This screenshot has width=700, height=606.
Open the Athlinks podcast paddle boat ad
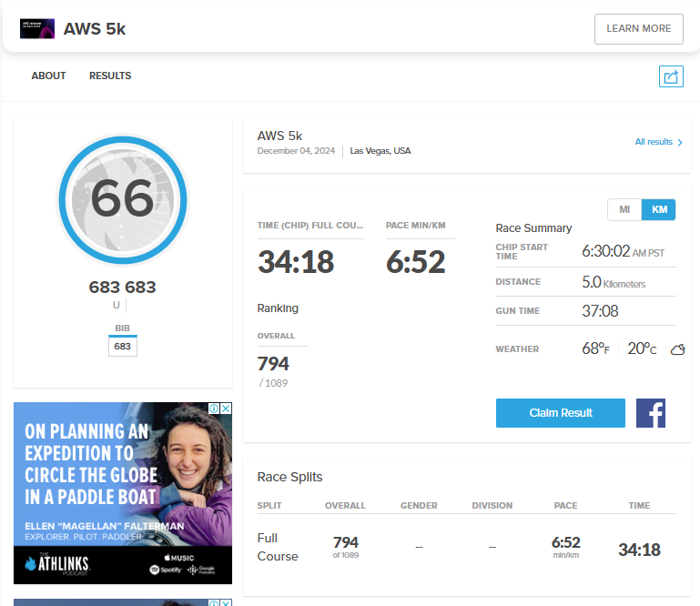coord(123,493)
